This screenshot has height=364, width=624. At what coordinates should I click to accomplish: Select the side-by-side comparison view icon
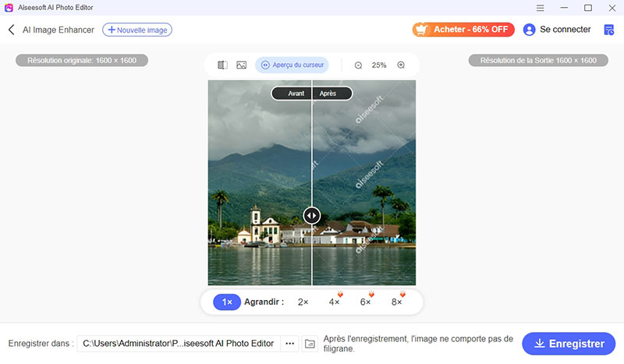[x=222, y=65]
